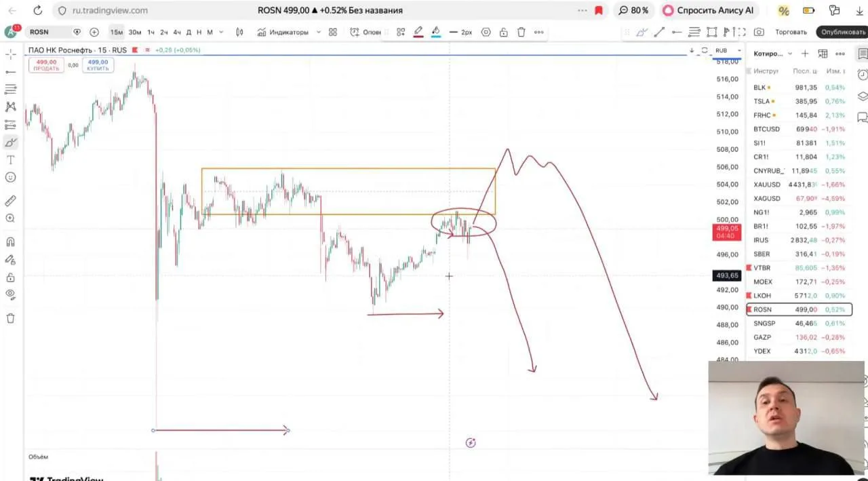
Task: Expand the timeframe dropdown chevron
Action: tap(220, 32)
